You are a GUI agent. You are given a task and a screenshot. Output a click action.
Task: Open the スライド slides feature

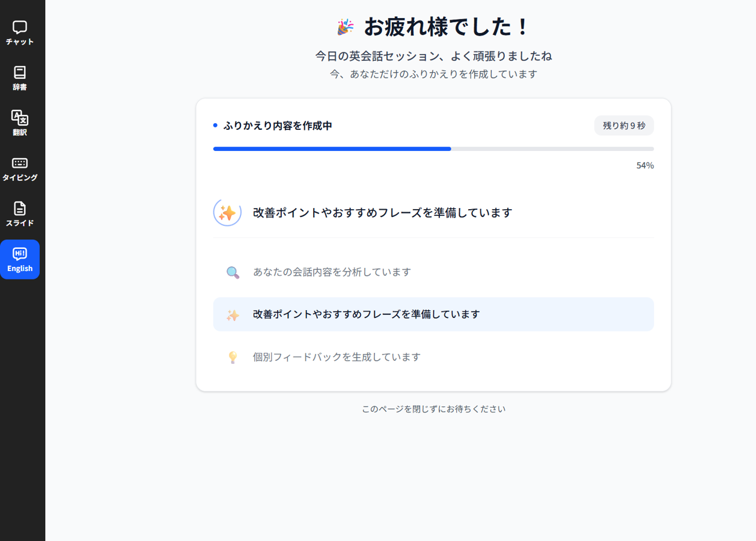point(20,213)
